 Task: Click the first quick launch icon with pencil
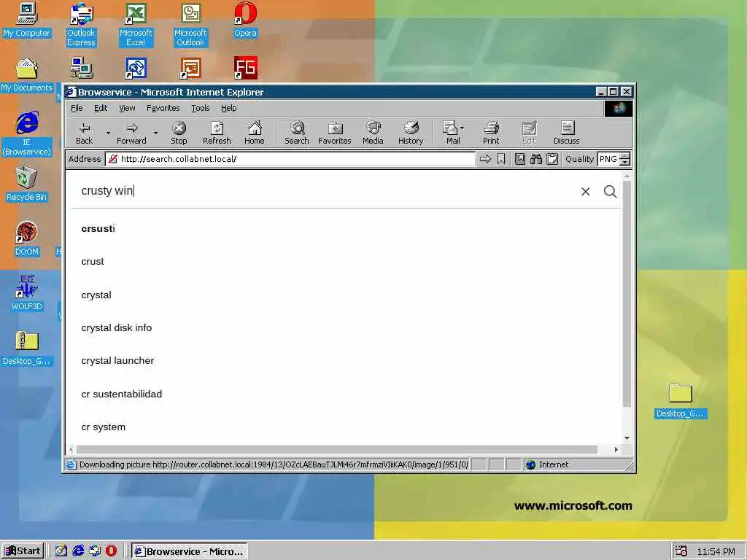[61, 551]
